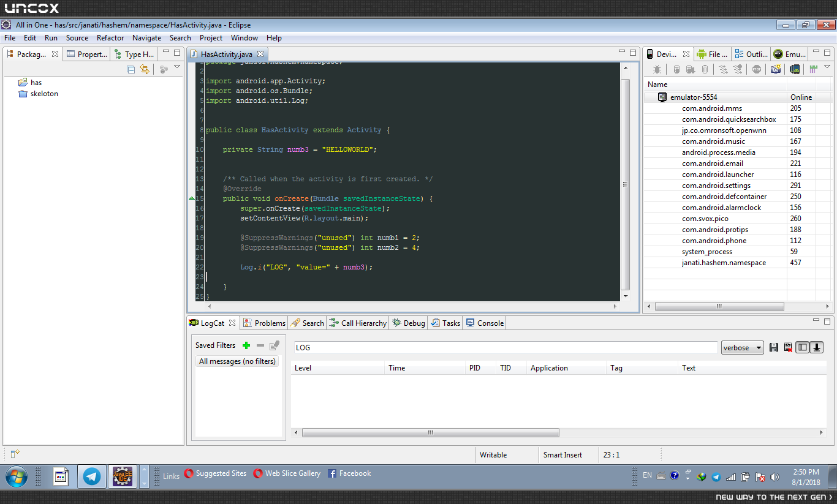Click the save LogCat log disk icon

[774, 348]
